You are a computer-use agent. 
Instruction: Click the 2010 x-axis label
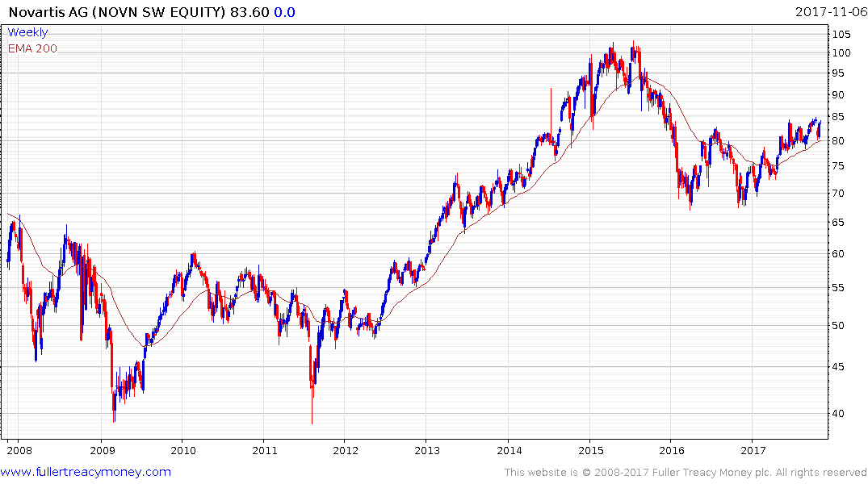183,450
